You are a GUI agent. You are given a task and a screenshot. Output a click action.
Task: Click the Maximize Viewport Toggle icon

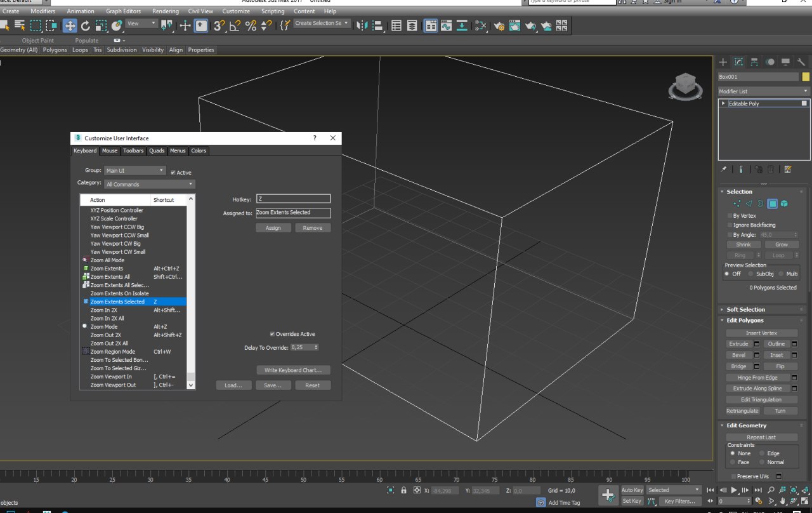click(806, 502)
